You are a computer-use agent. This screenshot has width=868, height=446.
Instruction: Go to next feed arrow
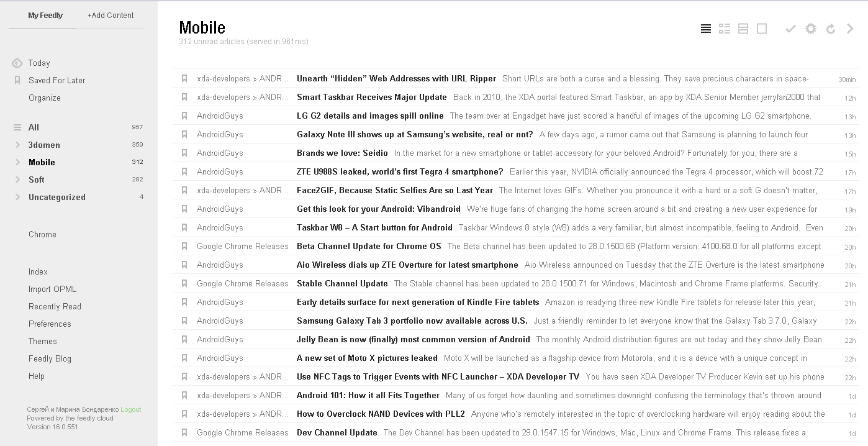click(x=851, y=29)
